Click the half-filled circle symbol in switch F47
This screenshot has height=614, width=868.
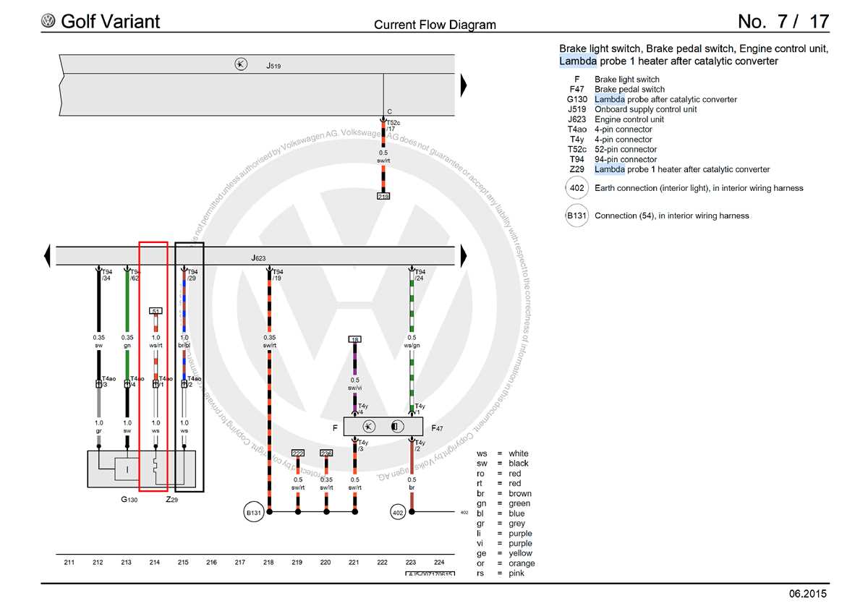[397, 426]
